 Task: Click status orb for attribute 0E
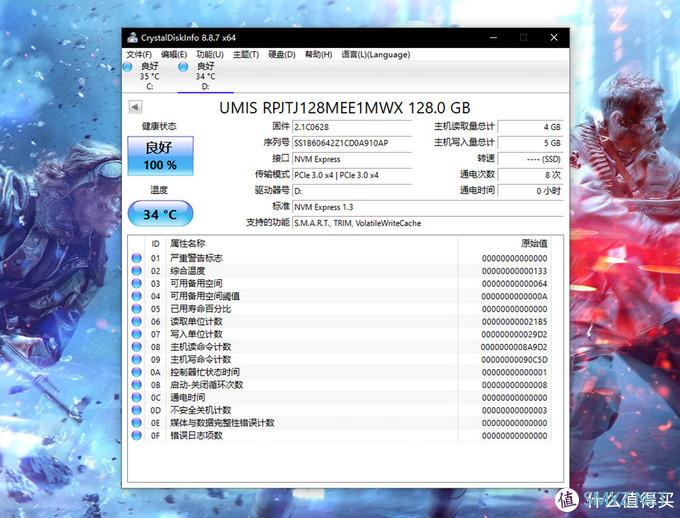pos(137,423)
